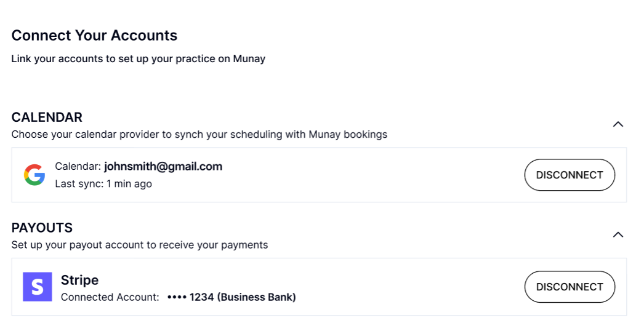644x331 pixels.
Task: Click the CALENDAR section heading
Action: tap(47, 117)
